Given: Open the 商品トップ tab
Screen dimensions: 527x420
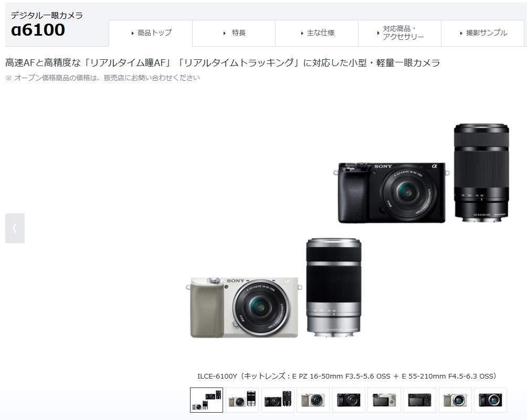Looking at the screenshot, I should pyautogui.click(x=151, y=33).
